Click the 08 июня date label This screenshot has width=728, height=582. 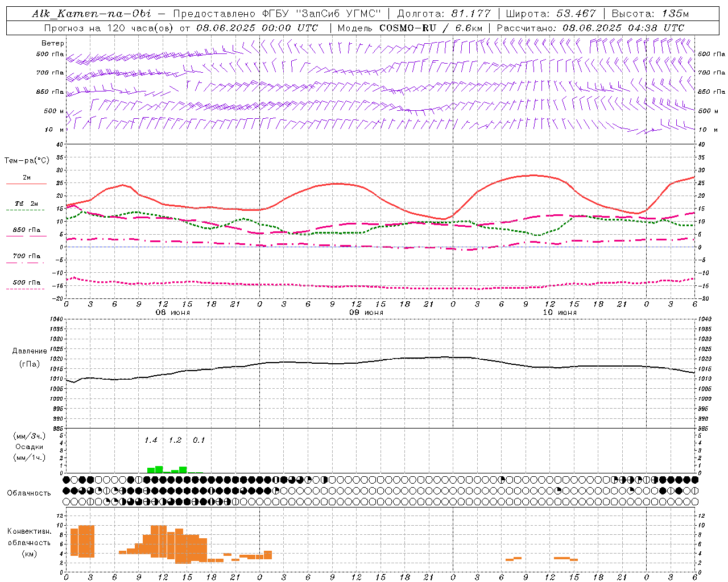tap(173, 313)
